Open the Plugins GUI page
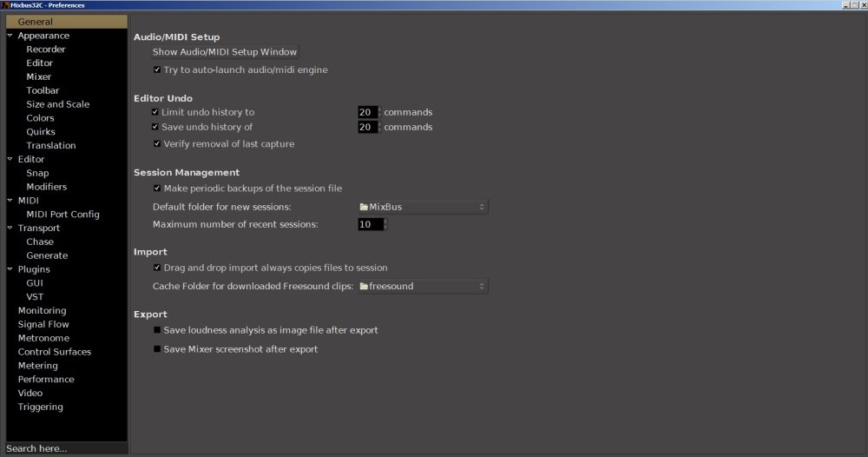 35,282
